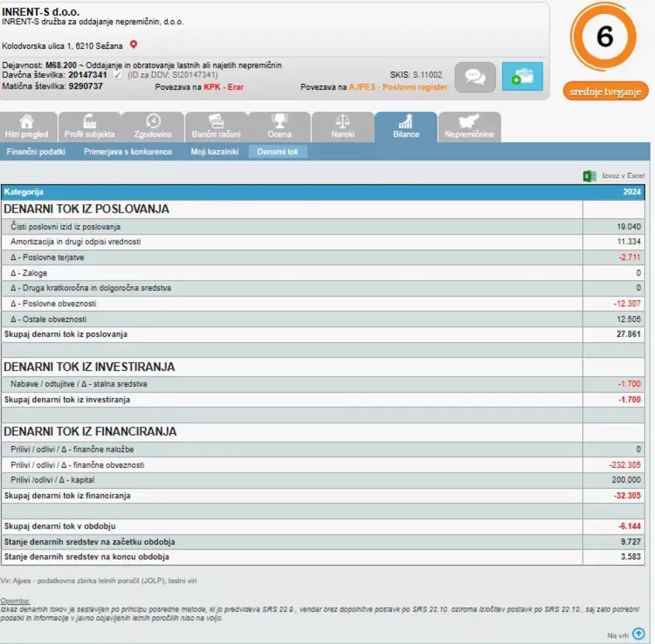Open the Nepremičnine map tab
Image resolution: width=655 pixels, height=644 pixels.
click(x=470, y=127)
